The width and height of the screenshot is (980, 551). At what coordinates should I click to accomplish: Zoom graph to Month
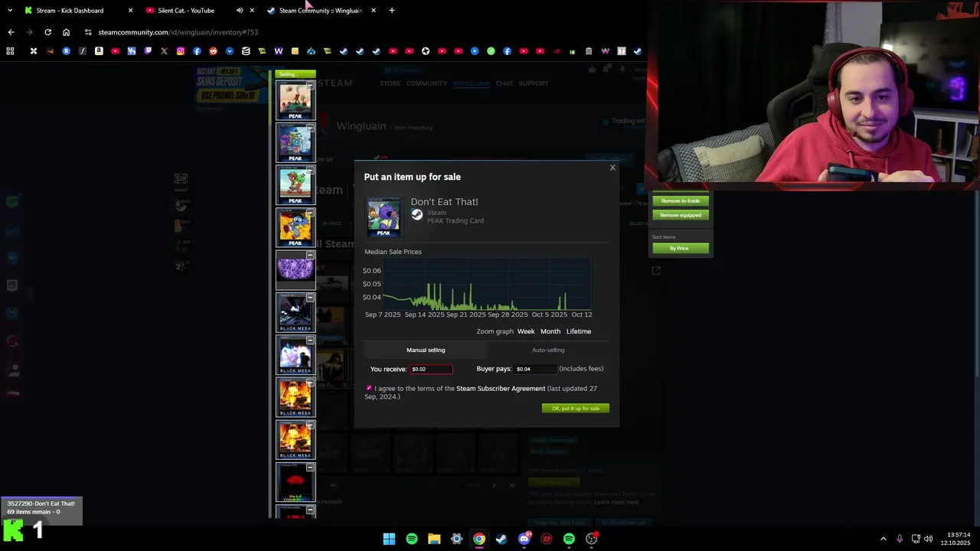tap(550, 331)
